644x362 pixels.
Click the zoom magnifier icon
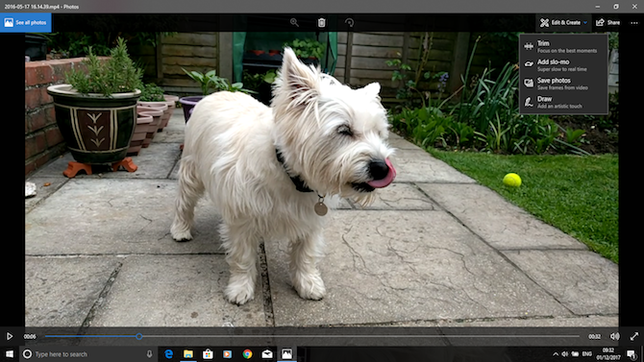pyautogui.click(x=294, y=23)
